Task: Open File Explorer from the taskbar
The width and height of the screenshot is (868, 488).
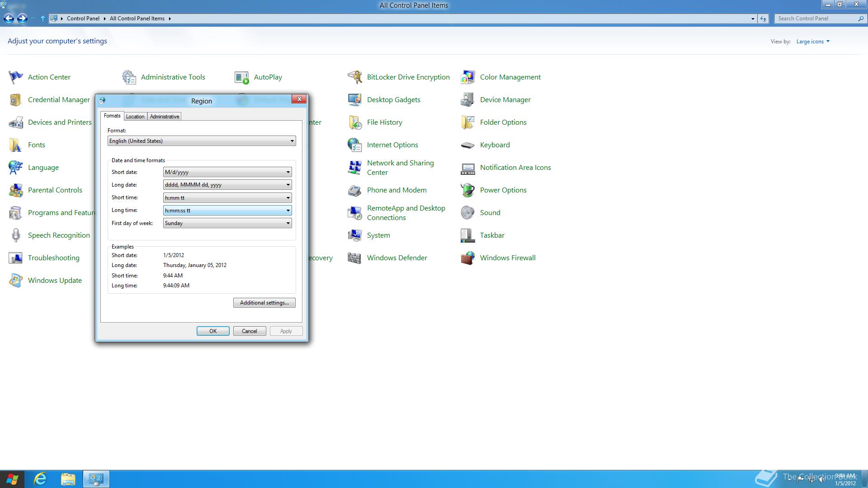Action: [68, 479]
